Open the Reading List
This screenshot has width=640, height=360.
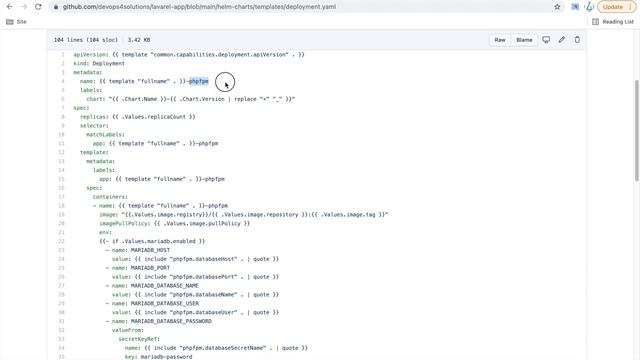(613, 22)
